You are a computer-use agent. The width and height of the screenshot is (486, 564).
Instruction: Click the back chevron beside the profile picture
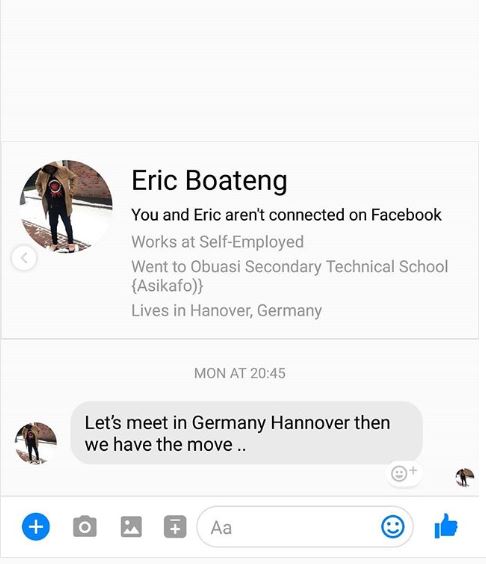click(24, 258)
